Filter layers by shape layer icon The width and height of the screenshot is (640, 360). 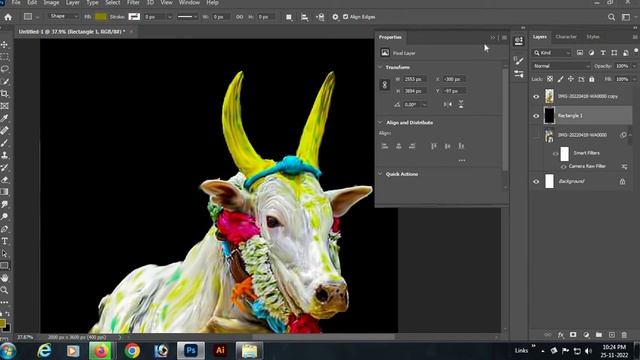click(x=614, y=53)
